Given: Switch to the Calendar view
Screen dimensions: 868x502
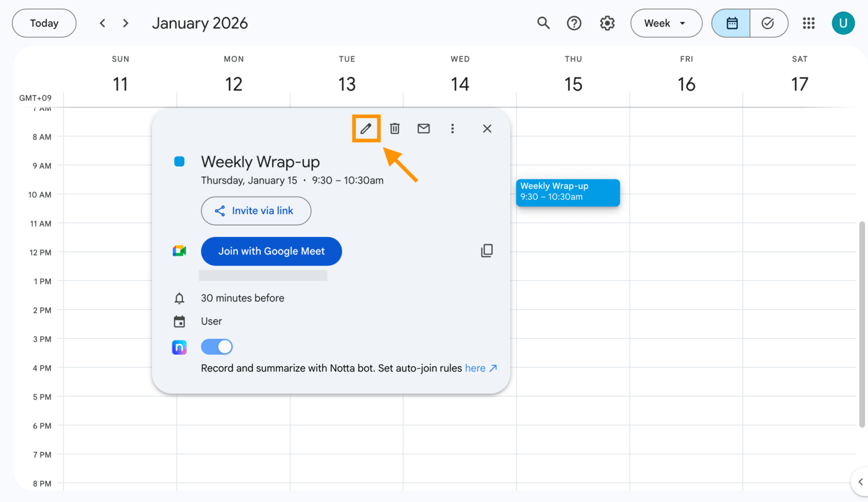Looking at the screenshot, I should [x=732, y=23].
